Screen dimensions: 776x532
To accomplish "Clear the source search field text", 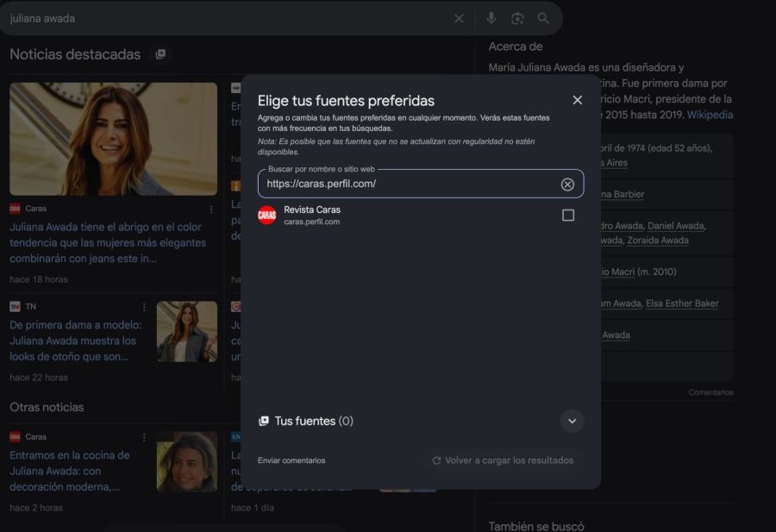I will click(567, 185).
